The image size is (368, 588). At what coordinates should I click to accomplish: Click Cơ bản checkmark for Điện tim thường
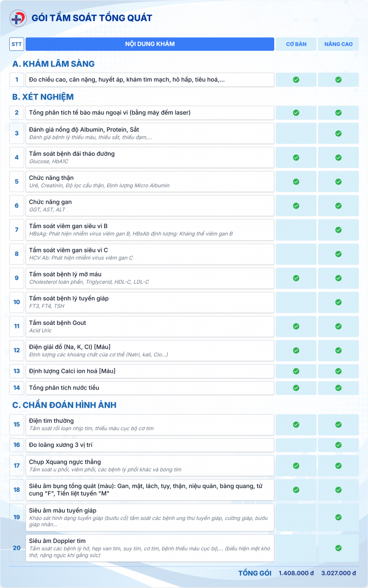tap(296, 424)
